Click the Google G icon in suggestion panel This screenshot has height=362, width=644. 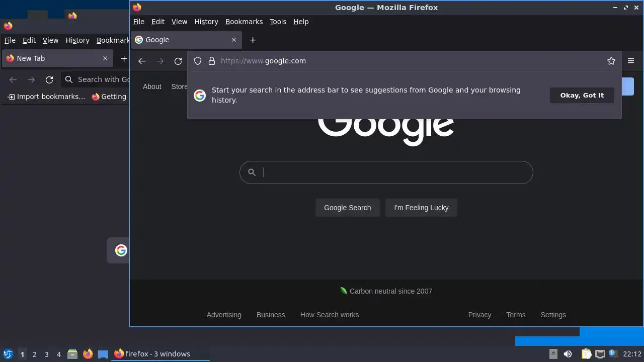200,96
